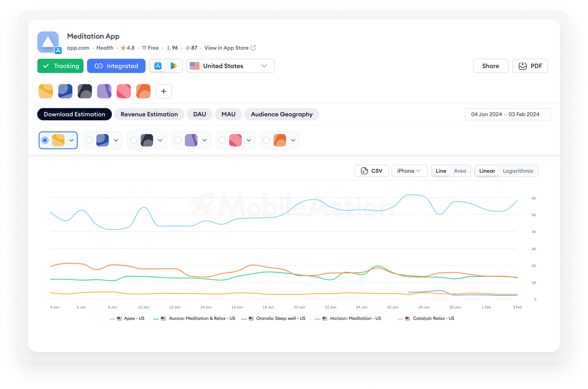Expand the yellow app selector chevron
The height and width of the screenshot is (389, 588).
tap(72, 141)
